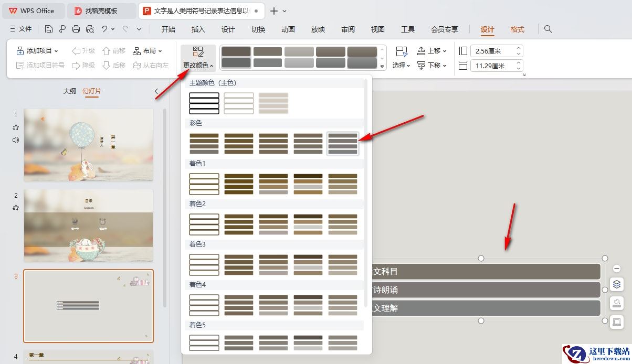This screenshot has height=364, width=632.
Task: Switch to the 大纲 outline panel tab
Action: click(69, 91)
